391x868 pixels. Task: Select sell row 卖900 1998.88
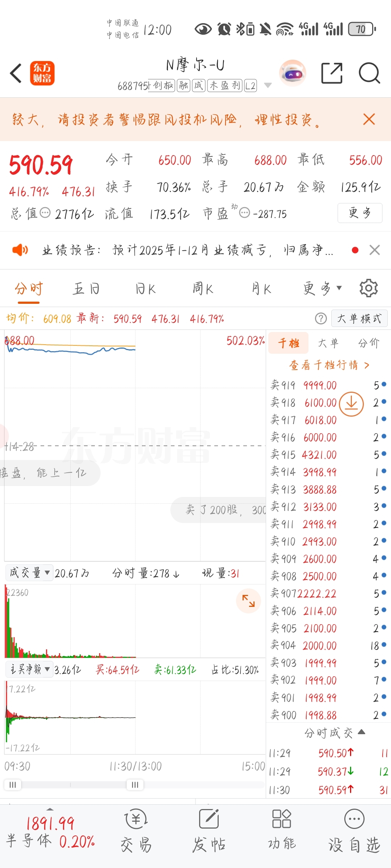(328, 715)
